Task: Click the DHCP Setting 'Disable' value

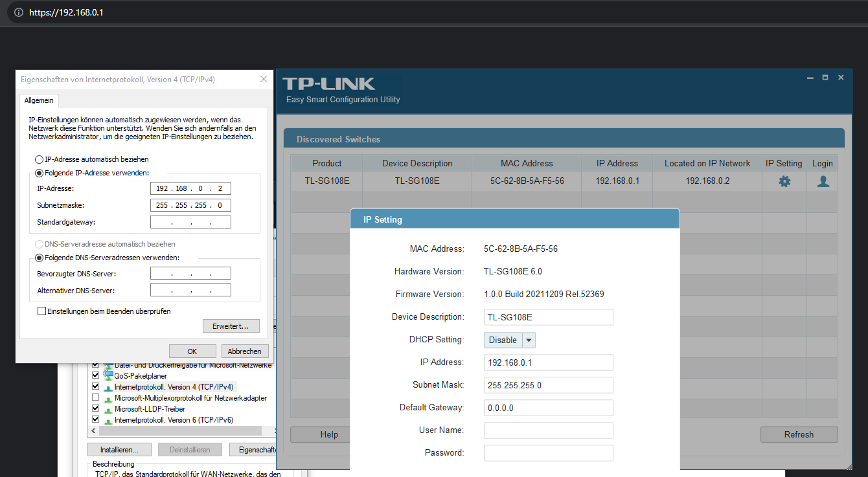Action: pyautogui.click(x=503, y=340)
